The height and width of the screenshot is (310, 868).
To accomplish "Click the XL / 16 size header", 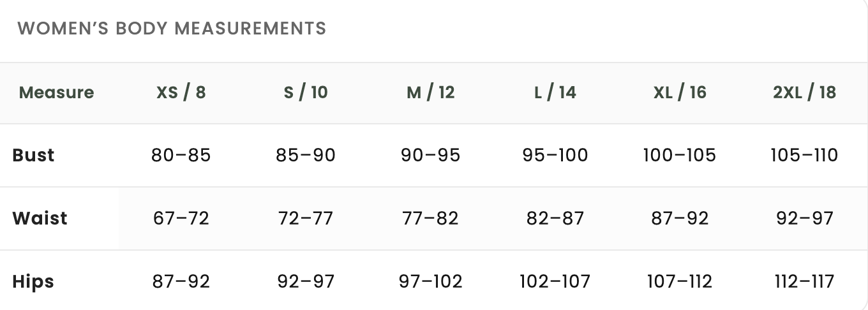I will click(x=680, y=92).
